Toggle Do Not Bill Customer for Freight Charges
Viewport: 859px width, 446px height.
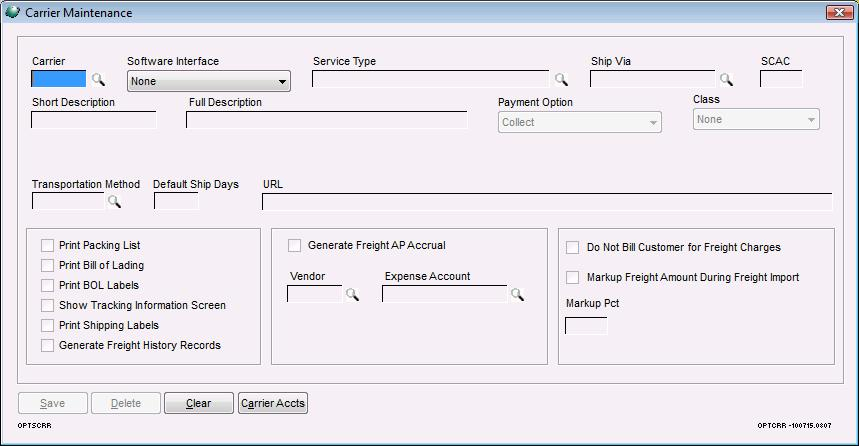click(x=572, y=248)
